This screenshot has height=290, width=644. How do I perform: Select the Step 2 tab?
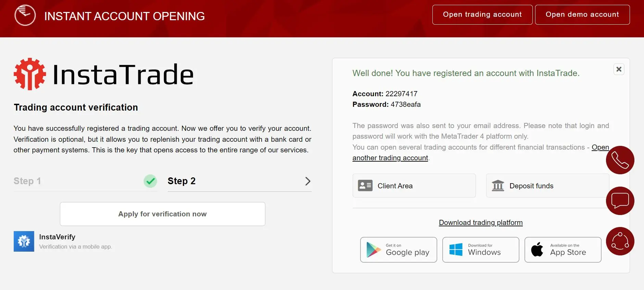pos(240,181)
